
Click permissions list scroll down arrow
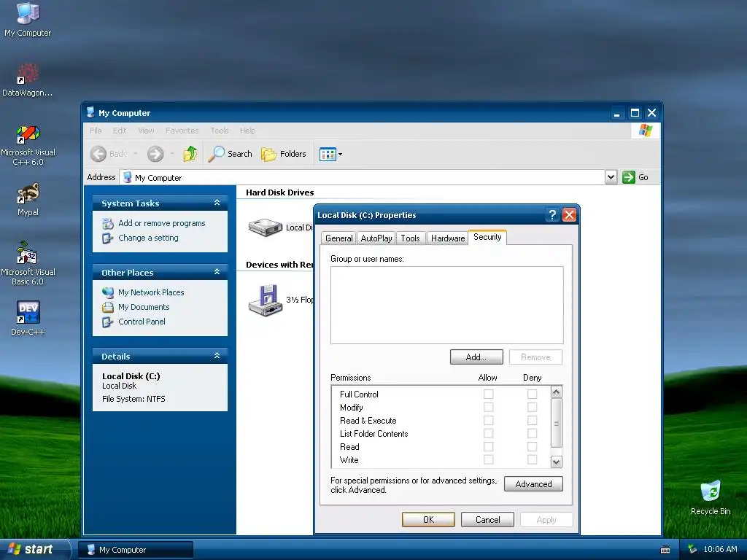pyautogui.click(x=556, y=462)
